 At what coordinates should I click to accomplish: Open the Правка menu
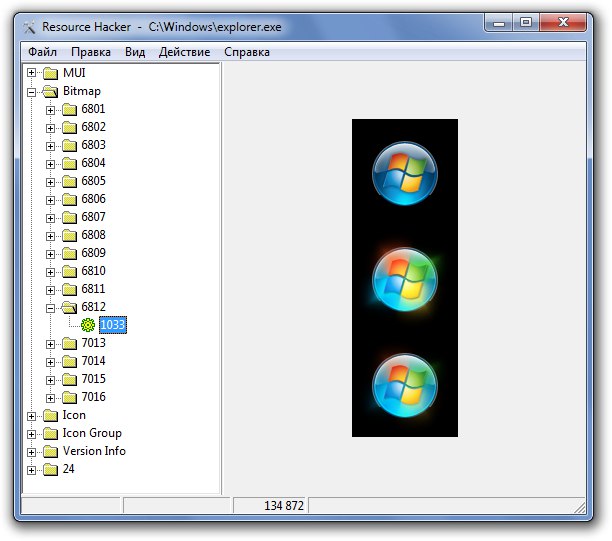(x=91, y=52)
